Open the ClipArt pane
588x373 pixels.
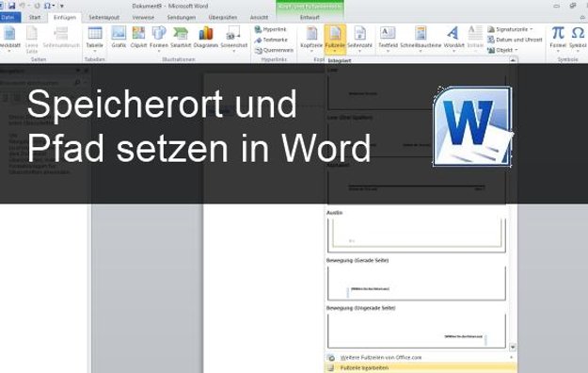pyautogui.click(x=138, y=38)
